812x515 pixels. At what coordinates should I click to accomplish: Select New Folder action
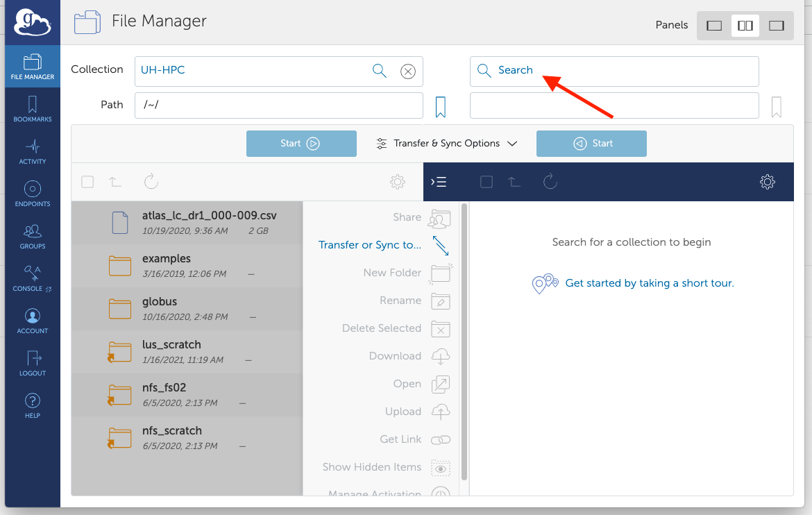[x=407, y=273]
